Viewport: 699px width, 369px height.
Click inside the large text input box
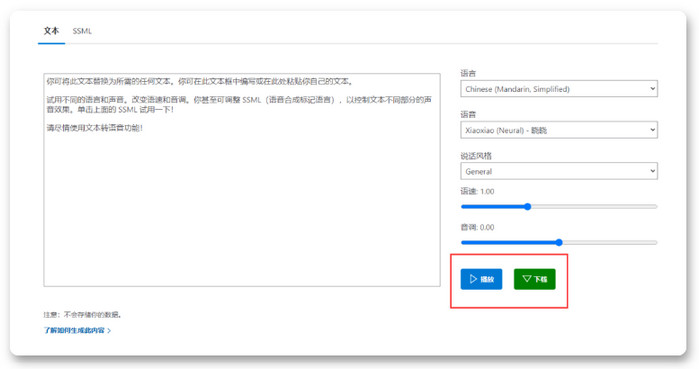pos(242,180)
